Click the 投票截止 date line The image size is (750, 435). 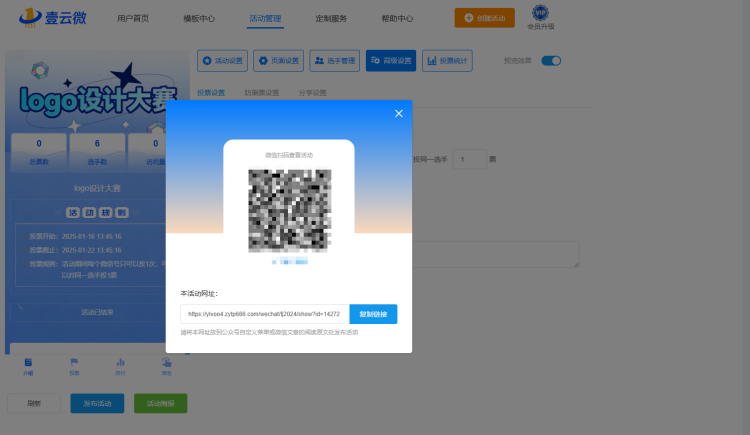click(75, 250)
